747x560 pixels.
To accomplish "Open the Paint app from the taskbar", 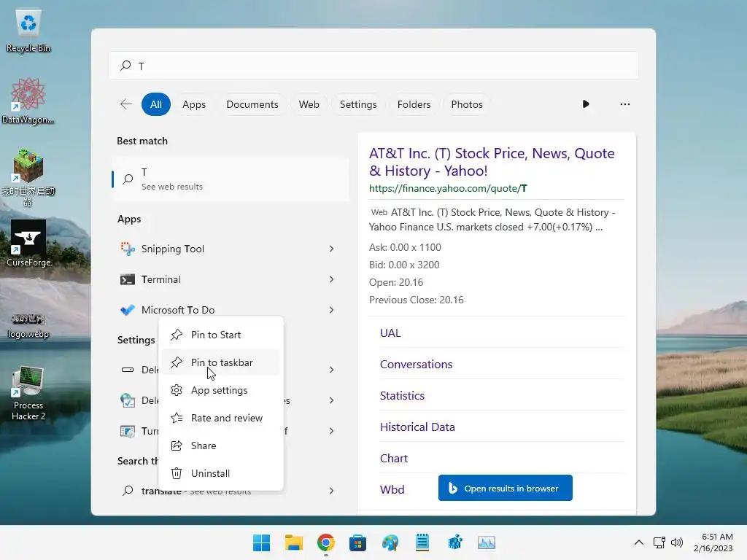I will [390, 542].
